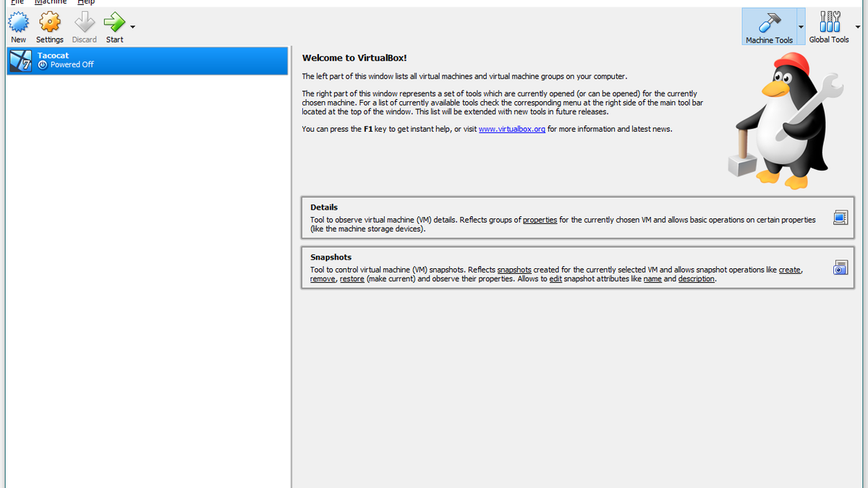
Task: Click the snapshots link in Snapshots pane
Action: 514,270
